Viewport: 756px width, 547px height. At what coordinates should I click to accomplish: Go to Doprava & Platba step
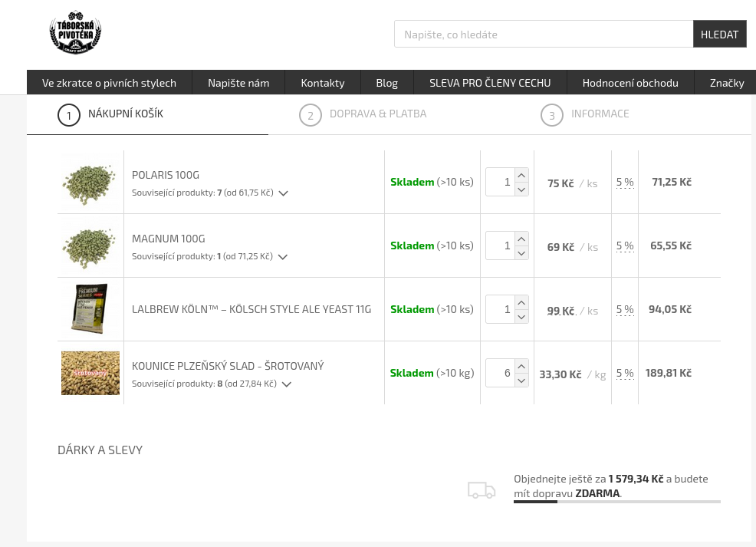pos(377,114)
